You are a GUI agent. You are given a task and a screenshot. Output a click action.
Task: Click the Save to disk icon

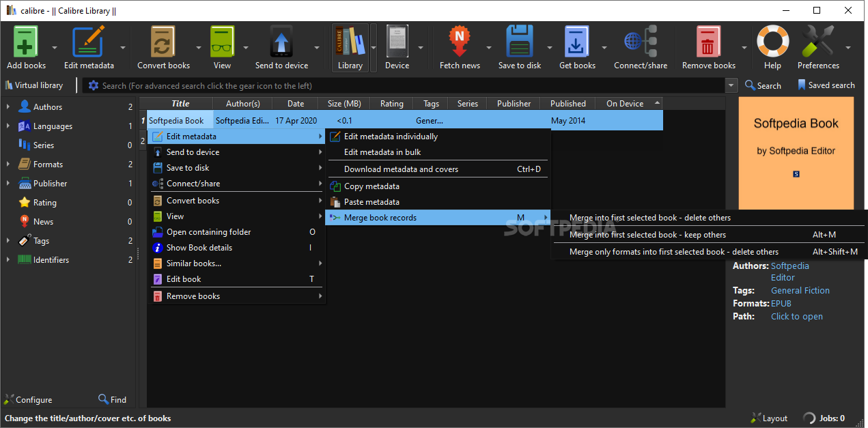pyautogui.click(x=520, y=41)
